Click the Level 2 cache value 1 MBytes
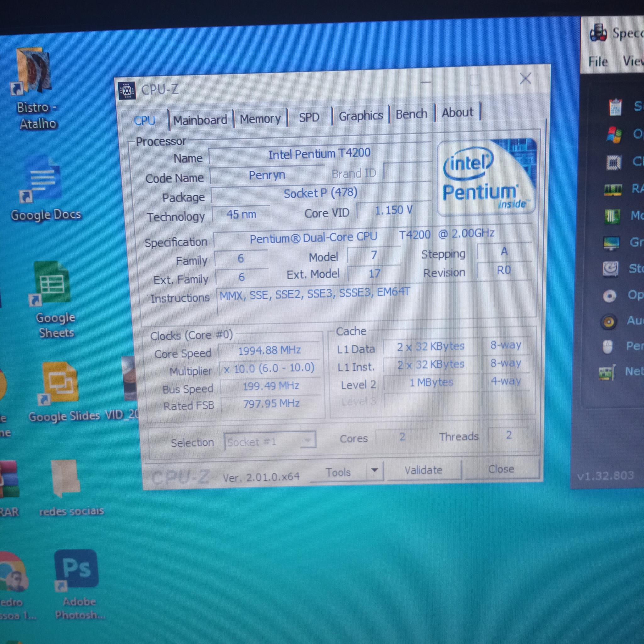 431,382
